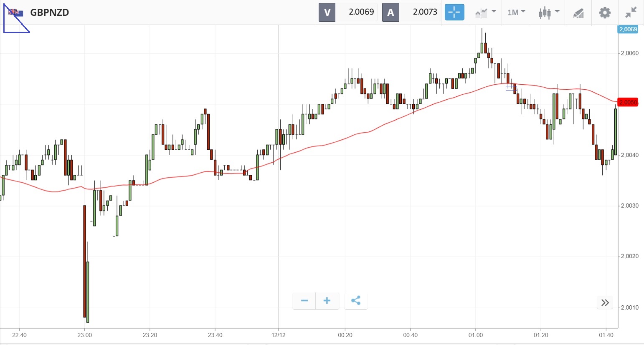Share the chart using the share icon

[356, 301]
